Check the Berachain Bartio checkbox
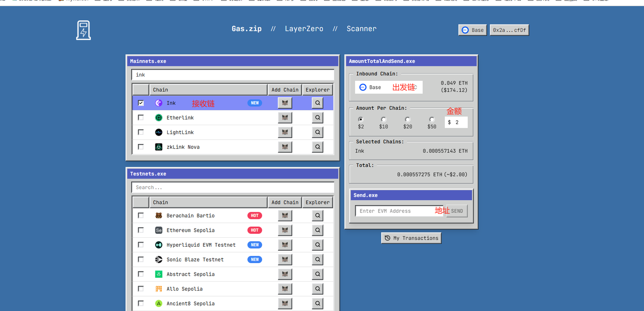The width and height of the screenshot is (644, 311). point(141,216)
